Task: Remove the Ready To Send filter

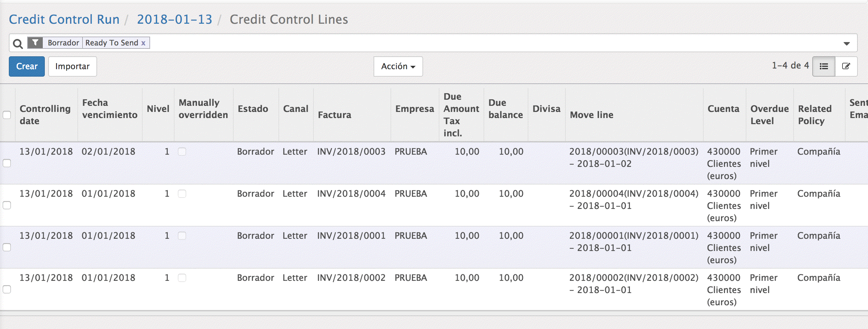Action: click(143, 43)
